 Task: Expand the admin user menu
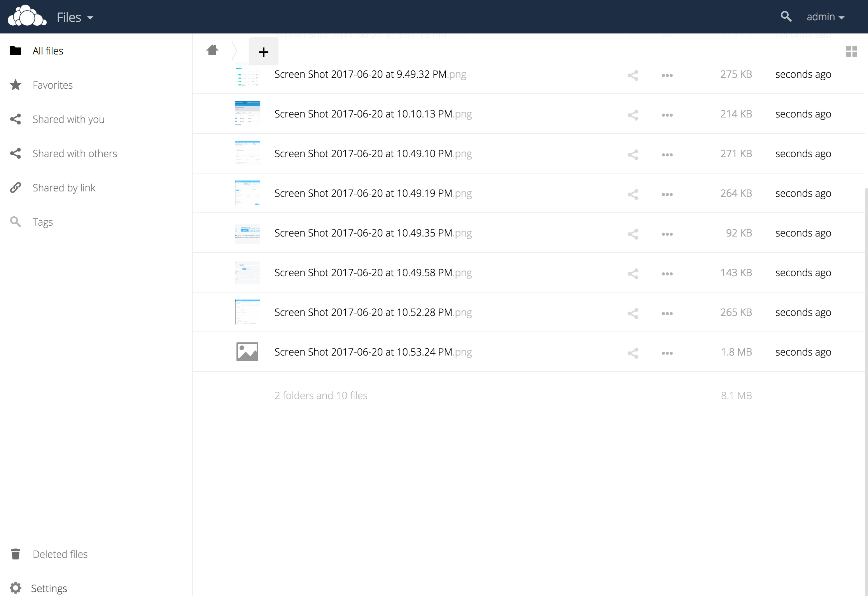click(825, 17)
